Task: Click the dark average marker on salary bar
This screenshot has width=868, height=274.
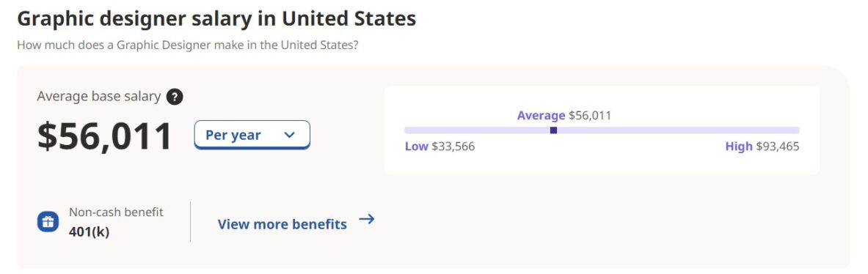Action: point(553,130)
